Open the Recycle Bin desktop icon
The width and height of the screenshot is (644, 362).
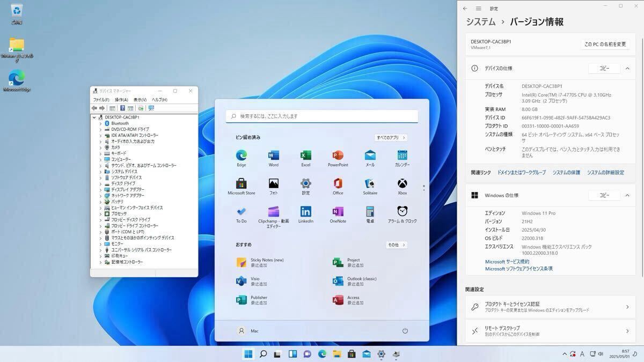pyautogui.click(x=17, y=14)
